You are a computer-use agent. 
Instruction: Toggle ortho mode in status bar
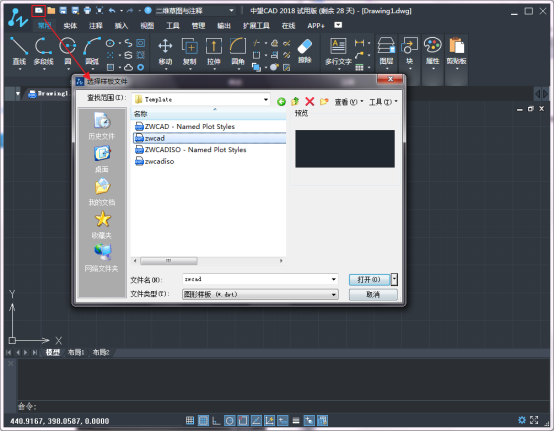point(216,420)
